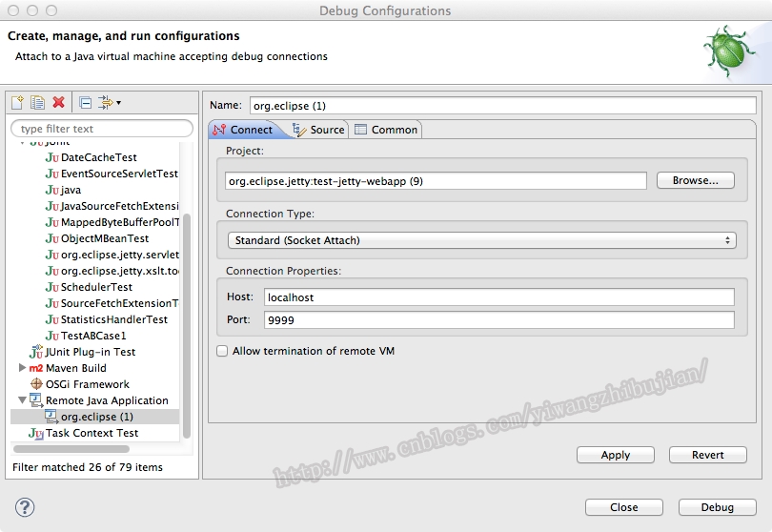Viewport: 772px width, 532px height.
Task: Click the Port field
Action: coord(498,319)
